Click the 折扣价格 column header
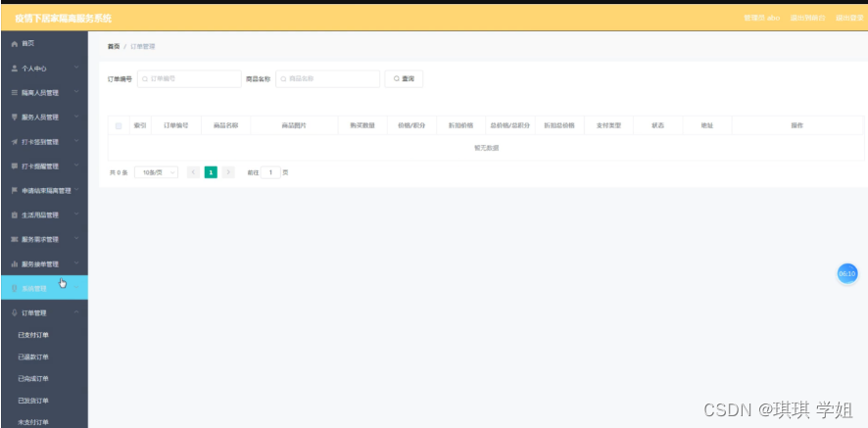Image resolution: width=868 pixels, height=428 pixels. tap(461, 125)
